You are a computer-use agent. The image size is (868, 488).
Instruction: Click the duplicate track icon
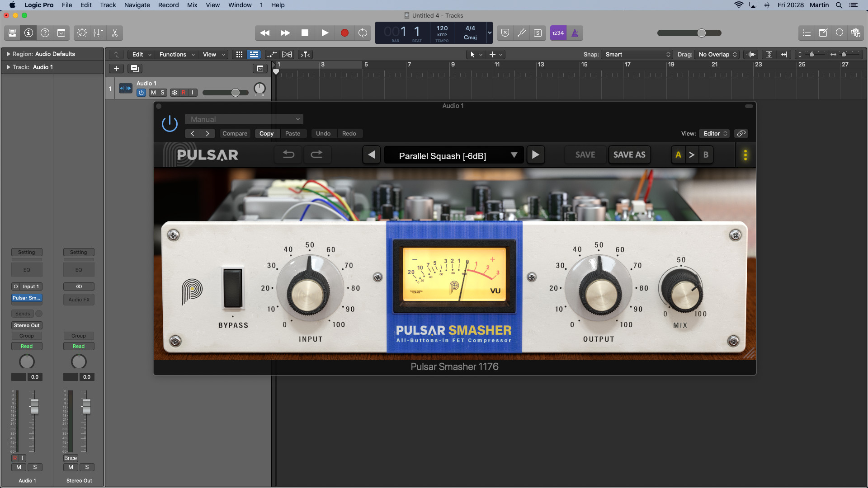[x=135, y=68]
